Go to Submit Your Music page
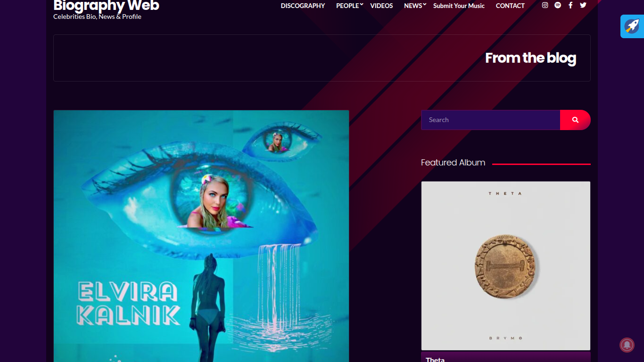 coord(459,6)
